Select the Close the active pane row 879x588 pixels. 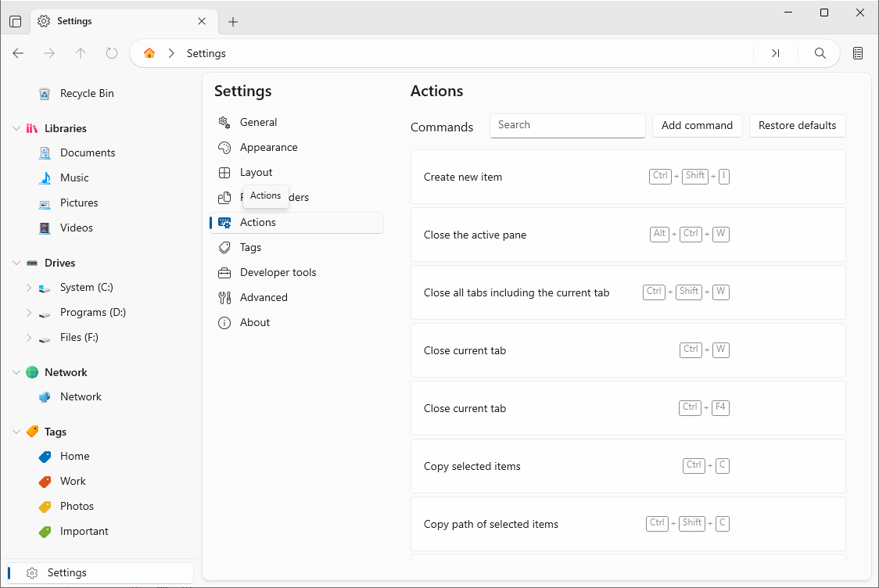point(628,235)
